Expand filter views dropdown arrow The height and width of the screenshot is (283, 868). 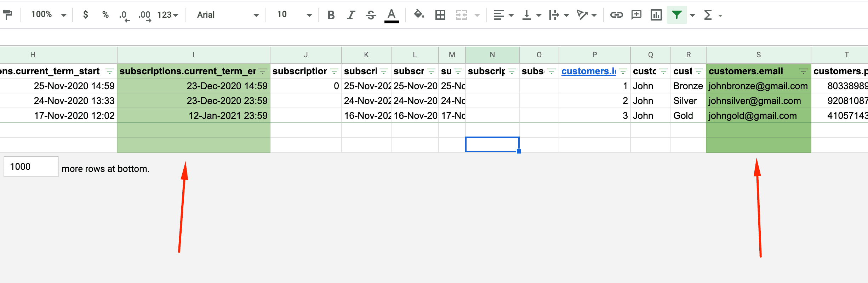pyautogui.click(x=692, y=15)
